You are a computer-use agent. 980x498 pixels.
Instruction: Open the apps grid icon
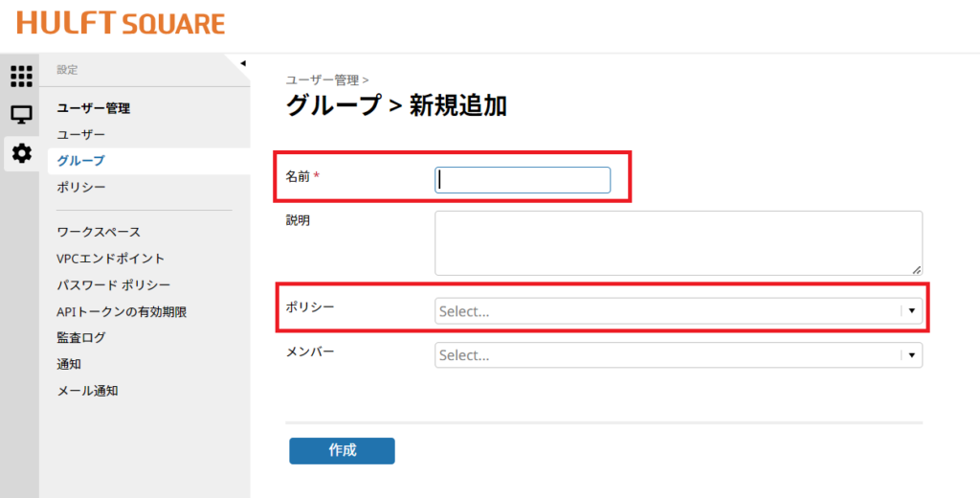[20, 77]
